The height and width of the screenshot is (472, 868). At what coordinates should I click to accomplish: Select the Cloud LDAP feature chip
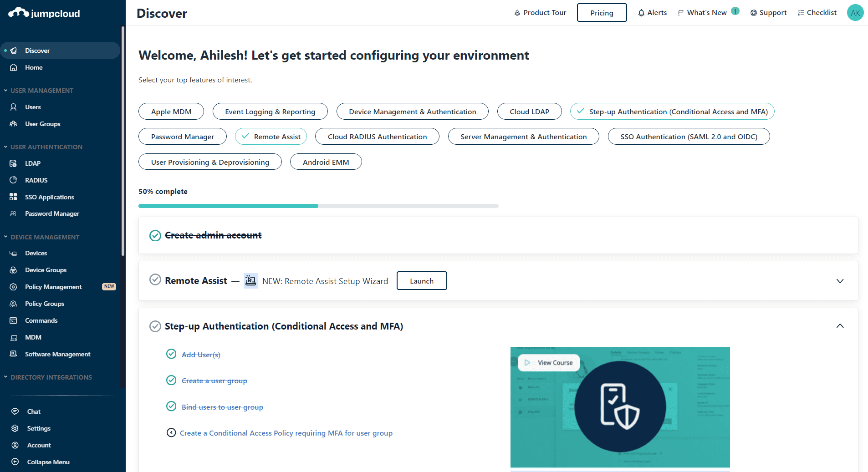529,112
